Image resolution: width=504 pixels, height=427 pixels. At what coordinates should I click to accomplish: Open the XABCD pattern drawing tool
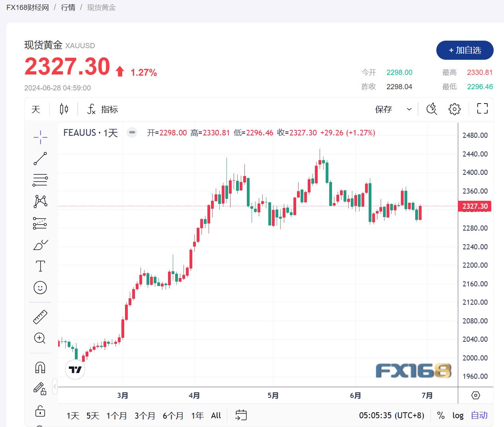click(40, 201)
